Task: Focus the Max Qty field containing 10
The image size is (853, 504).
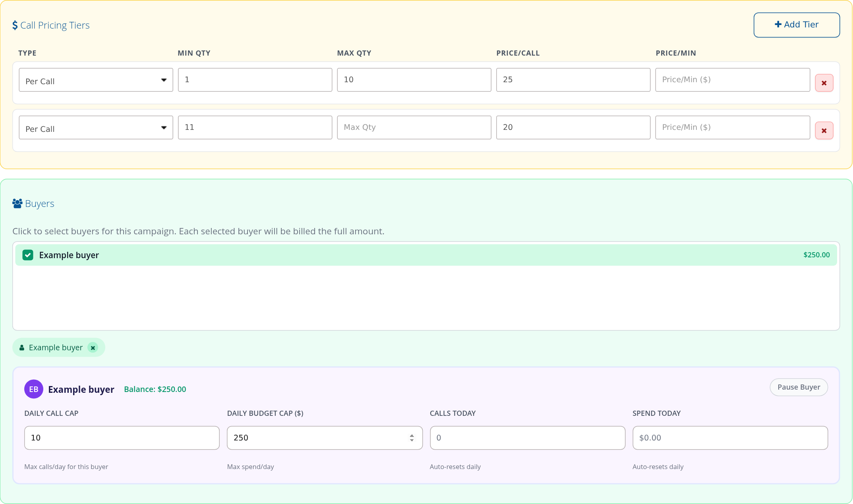Action: coord(414,80)
